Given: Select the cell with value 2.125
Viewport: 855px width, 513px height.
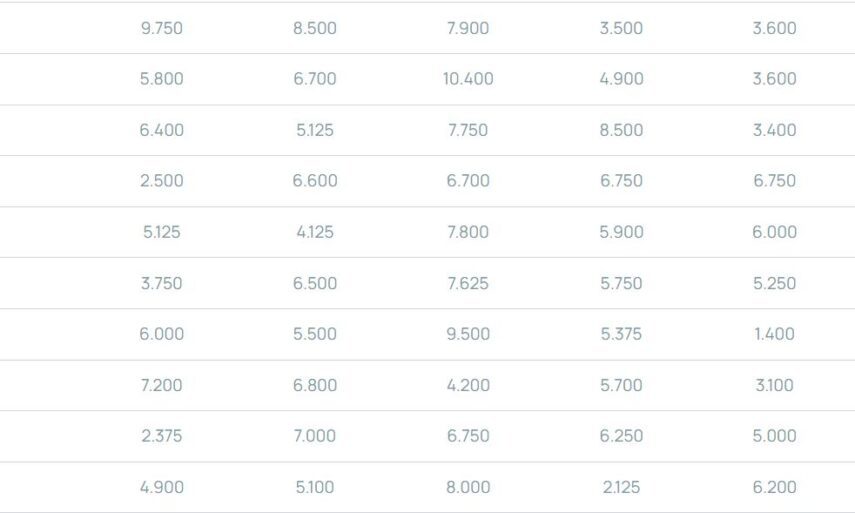Looking at the screenshot, I should pos(621,487).
